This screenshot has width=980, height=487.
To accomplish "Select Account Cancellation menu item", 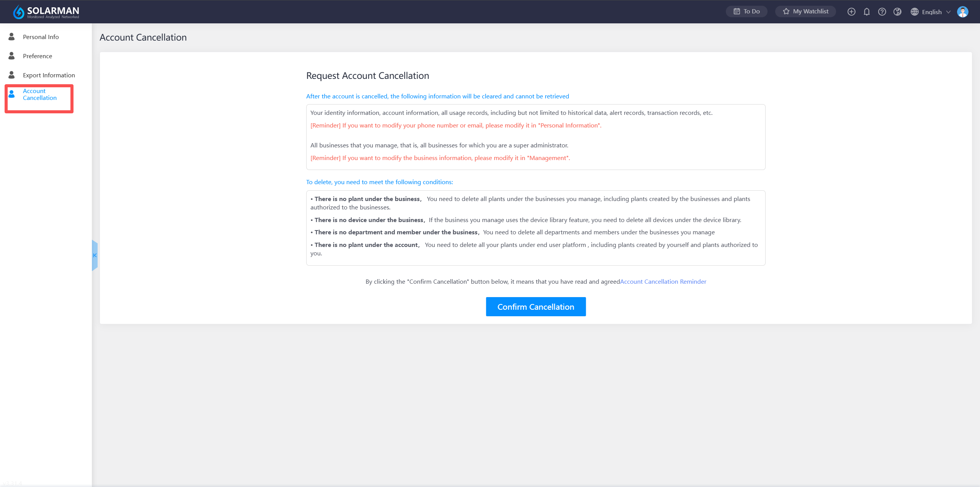I will 39,95.
